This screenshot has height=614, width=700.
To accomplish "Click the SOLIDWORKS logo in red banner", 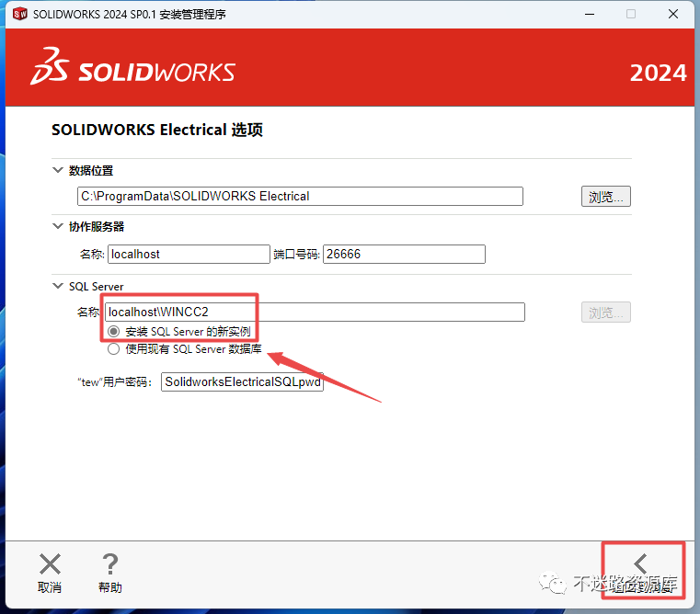I will click(x=132, y=67).
